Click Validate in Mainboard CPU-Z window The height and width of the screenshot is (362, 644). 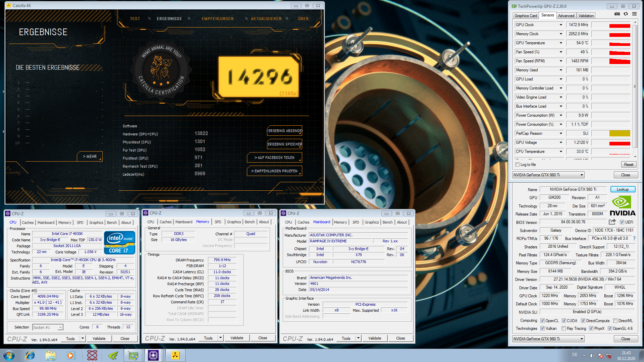point(375,338)
